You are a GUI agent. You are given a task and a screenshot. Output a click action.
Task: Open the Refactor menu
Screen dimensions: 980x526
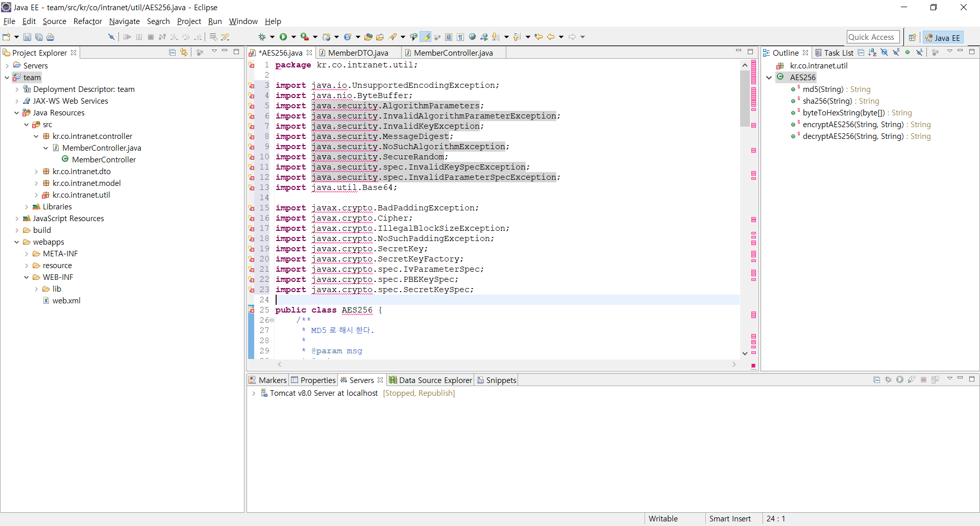click(87, 21)
